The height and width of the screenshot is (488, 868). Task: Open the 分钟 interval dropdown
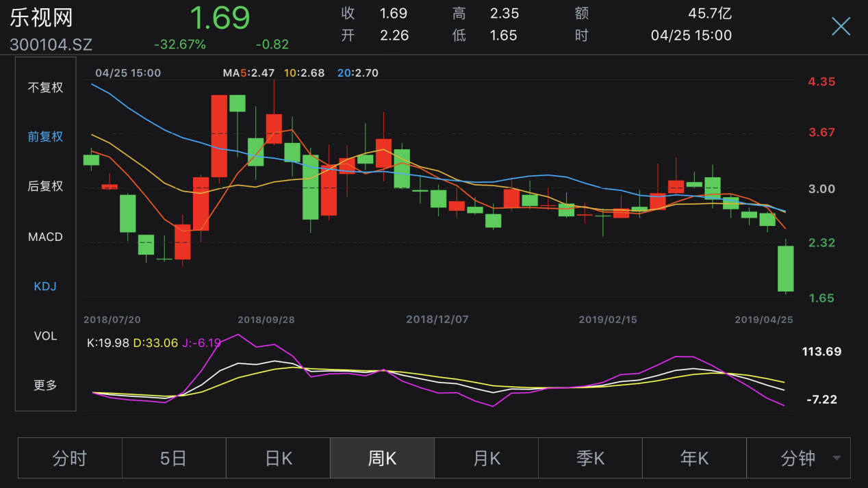[798, 458]
